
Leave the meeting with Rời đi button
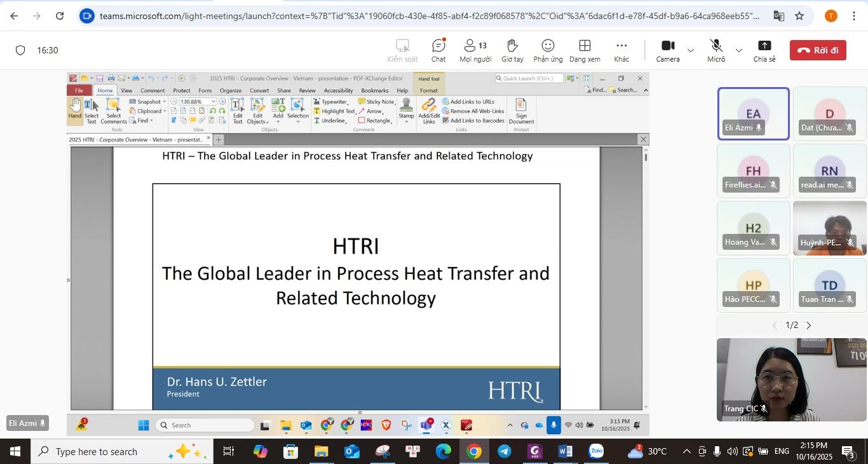pos(818,50)
